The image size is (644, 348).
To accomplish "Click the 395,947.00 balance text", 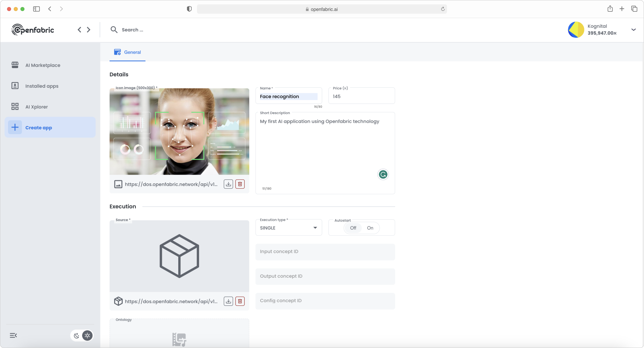I will tap(602, 33).
